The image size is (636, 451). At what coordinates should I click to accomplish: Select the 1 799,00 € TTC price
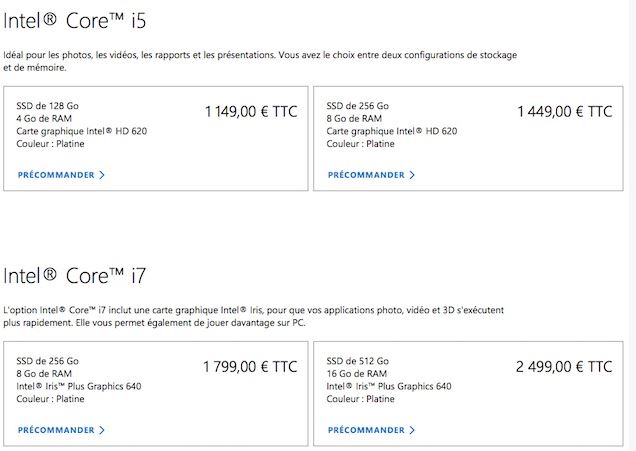[x=250, y=367]
